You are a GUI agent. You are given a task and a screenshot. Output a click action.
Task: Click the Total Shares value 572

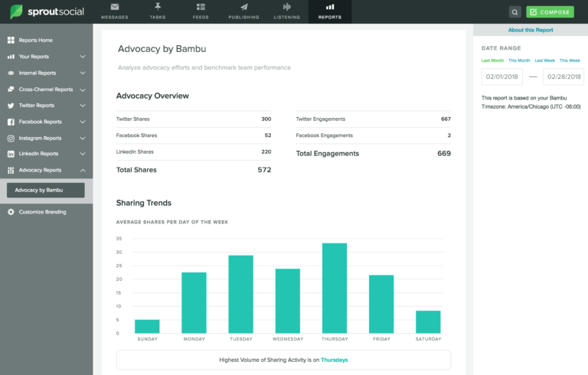click(264, 170)
